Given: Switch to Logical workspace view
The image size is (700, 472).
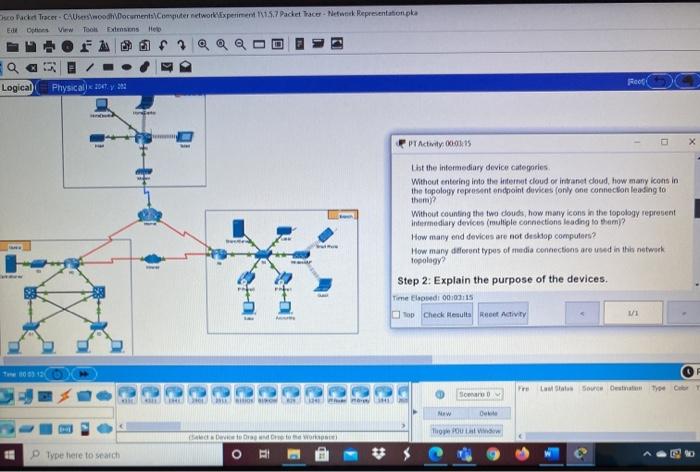Looking at the screenshot, I should pyautogui.click(x=17, y=88).
